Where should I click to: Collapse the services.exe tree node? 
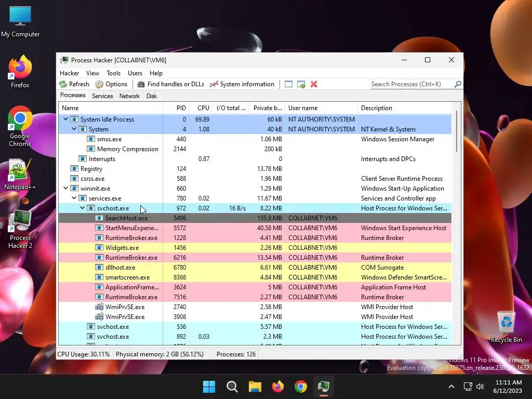tap(74, 198)
